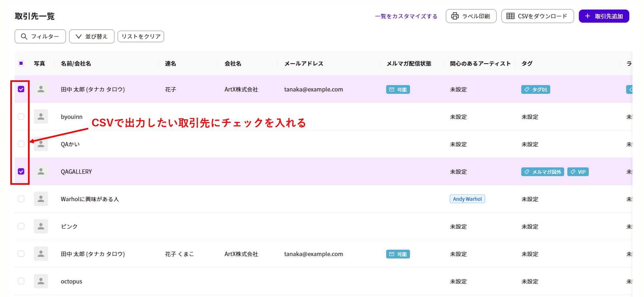Viewport: 644px width, 297px height.
Task: Click the 名前/会社名 column header
Action: click(x=76, y=64)
